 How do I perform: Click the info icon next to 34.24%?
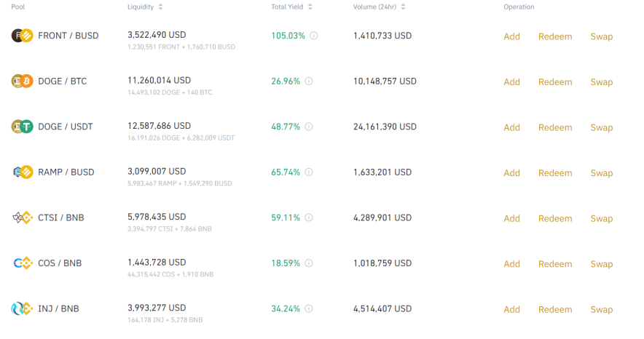pos(309,308)
